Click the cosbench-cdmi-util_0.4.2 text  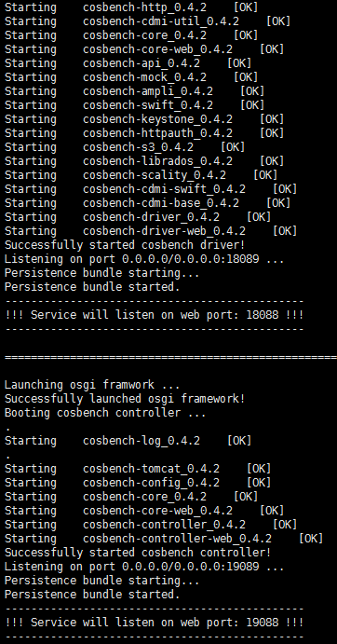(x=161, y=21)
